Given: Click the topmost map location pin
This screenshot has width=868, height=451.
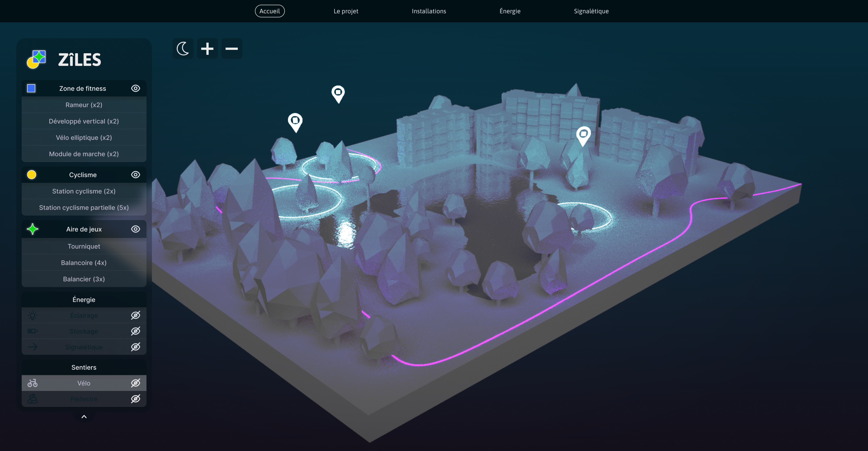Looking at the screenshot, I should 338,93.
